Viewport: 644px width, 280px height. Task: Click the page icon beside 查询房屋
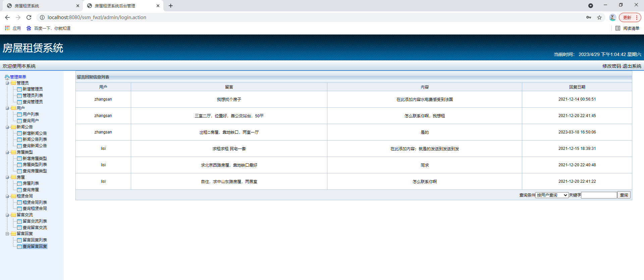pos(19,190)
